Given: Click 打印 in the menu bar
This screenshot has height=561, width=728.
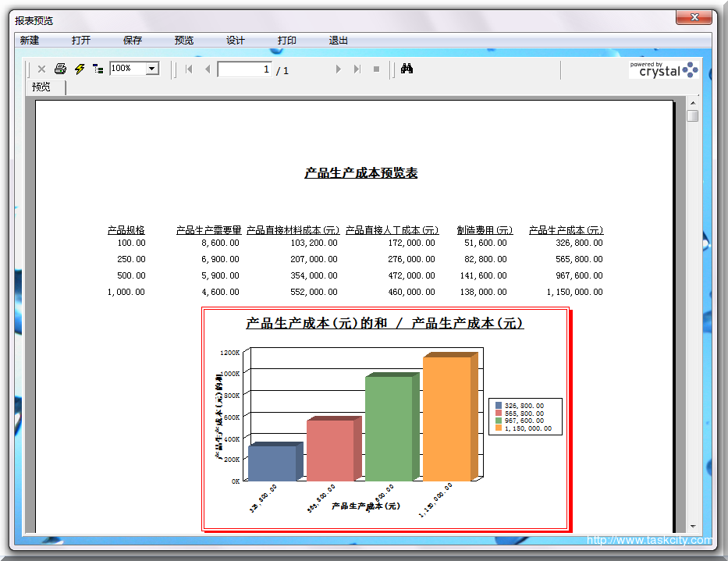Looking at the screenshot, I should tap(287, 41).
